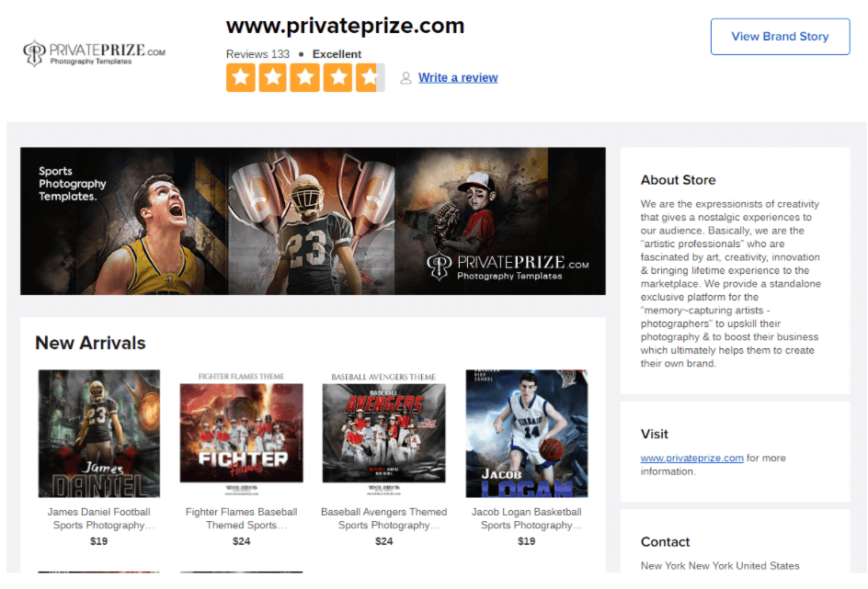Click the Write a review link
Image resolution: width=868 pixels, height=589 pixels.
458,78
